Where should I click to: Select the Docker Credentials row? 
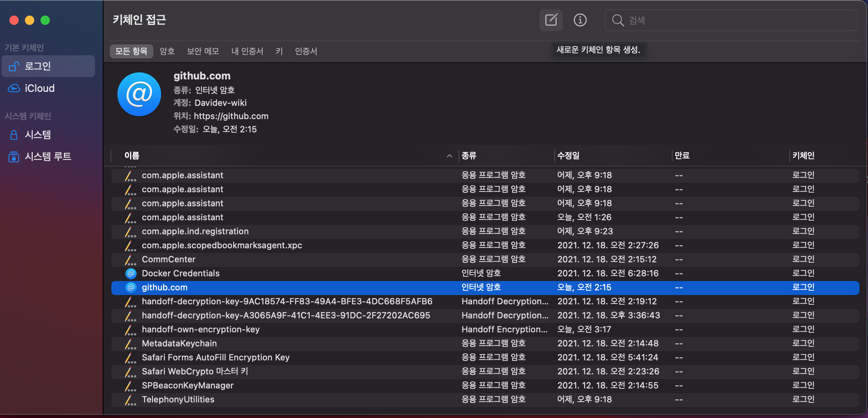tap(485, 273)
